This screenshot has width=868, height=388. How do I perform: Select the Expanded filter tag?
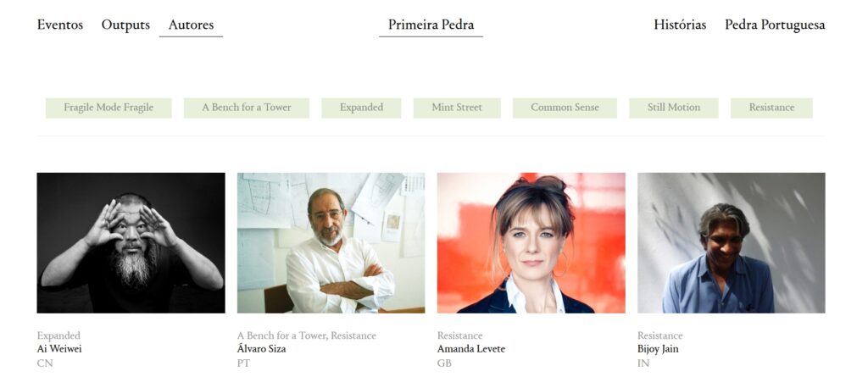click(361, 108)
